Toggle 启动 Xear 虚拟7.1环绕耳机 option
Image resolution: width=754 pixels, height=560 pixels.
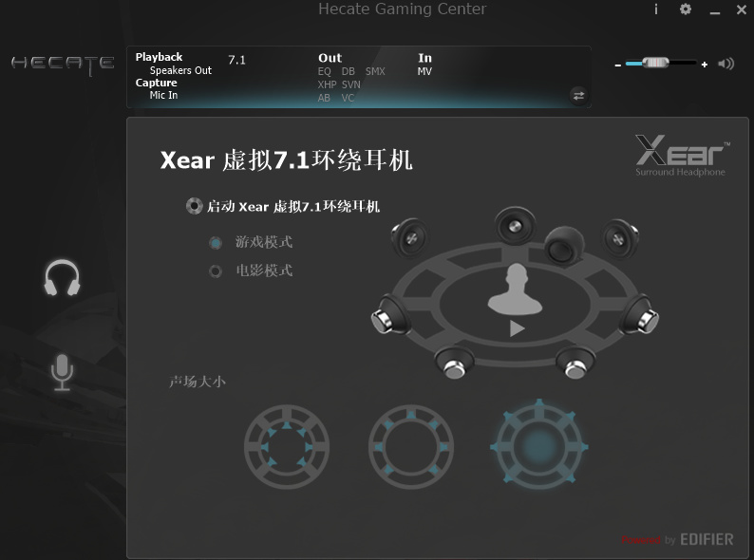coord(195,206)
